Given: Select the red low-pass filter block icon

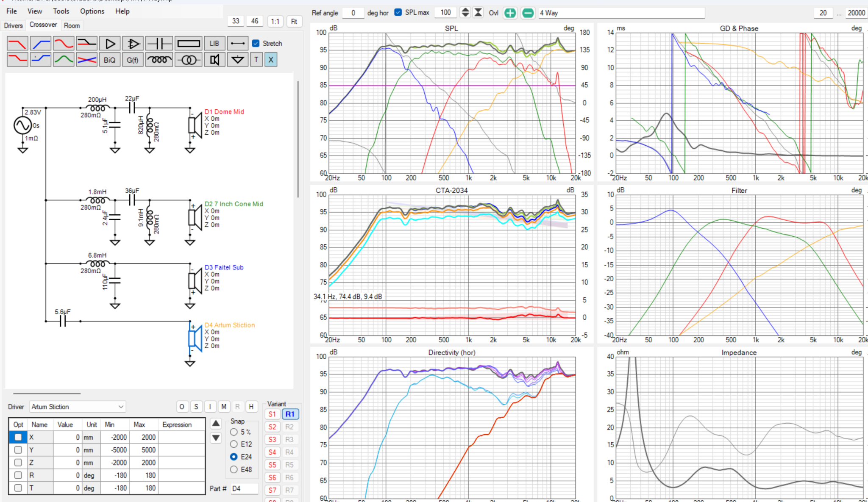Looking at the screenshot, I should click(17, 44).
